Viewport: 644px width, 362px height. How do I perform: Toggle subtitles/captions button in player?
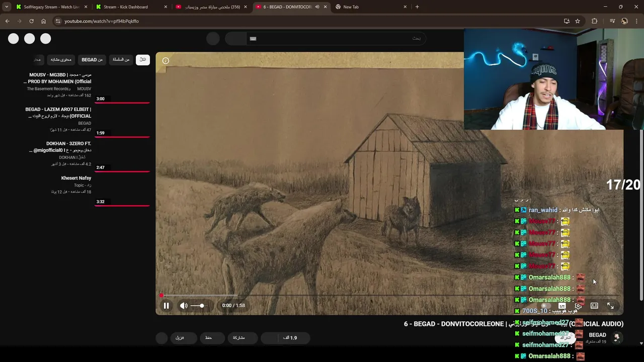[562, 306]
